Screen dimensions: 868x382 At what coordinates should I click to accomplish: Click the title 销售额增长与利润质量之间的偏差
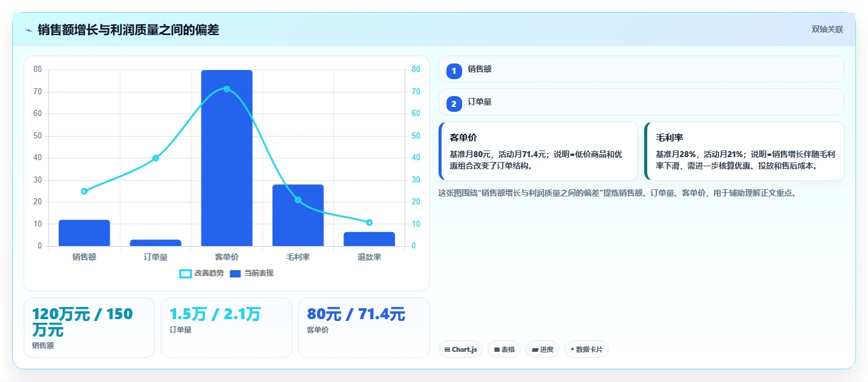pos(128,30)
